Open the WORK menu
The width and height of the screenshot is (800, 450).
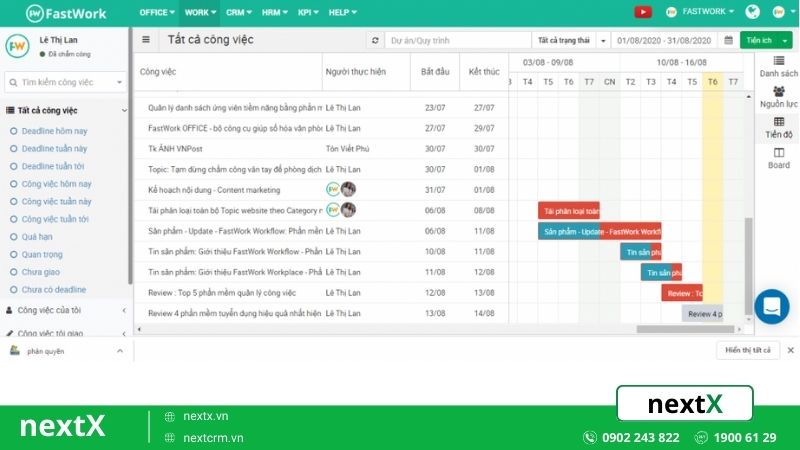(x=200, y=12)
